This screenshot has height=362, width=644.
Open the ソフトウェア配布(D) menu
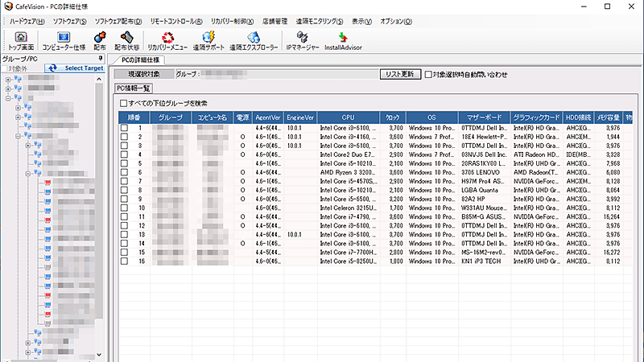(x=118, y=22)
